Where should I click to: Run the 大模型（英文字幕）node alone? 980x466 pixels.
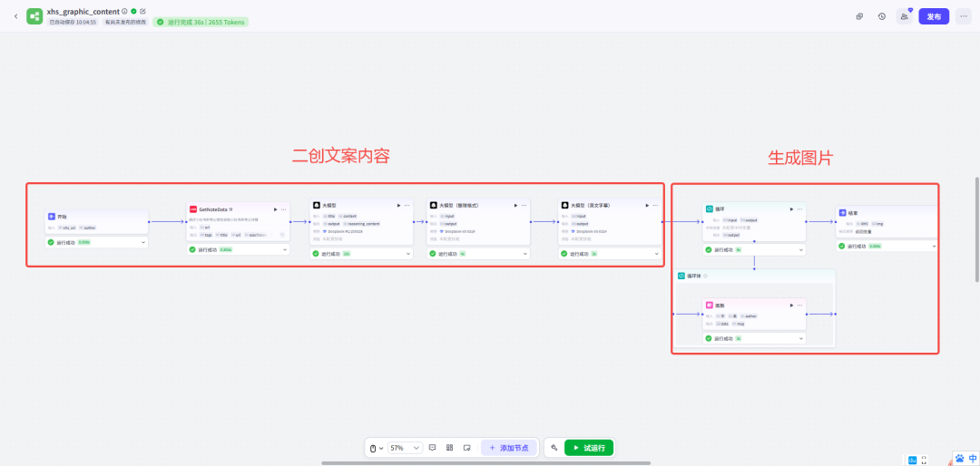click(x=648, y=205)
